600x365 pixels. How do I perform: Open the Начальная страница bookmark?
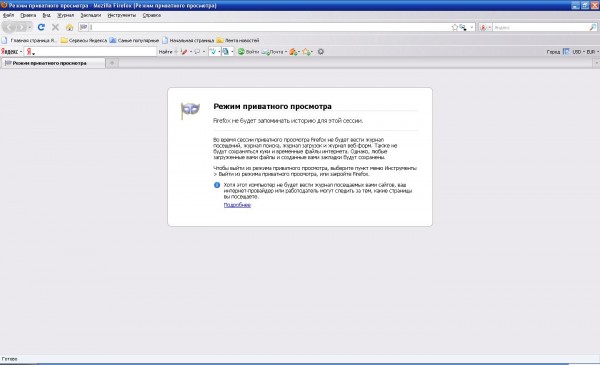188,40
